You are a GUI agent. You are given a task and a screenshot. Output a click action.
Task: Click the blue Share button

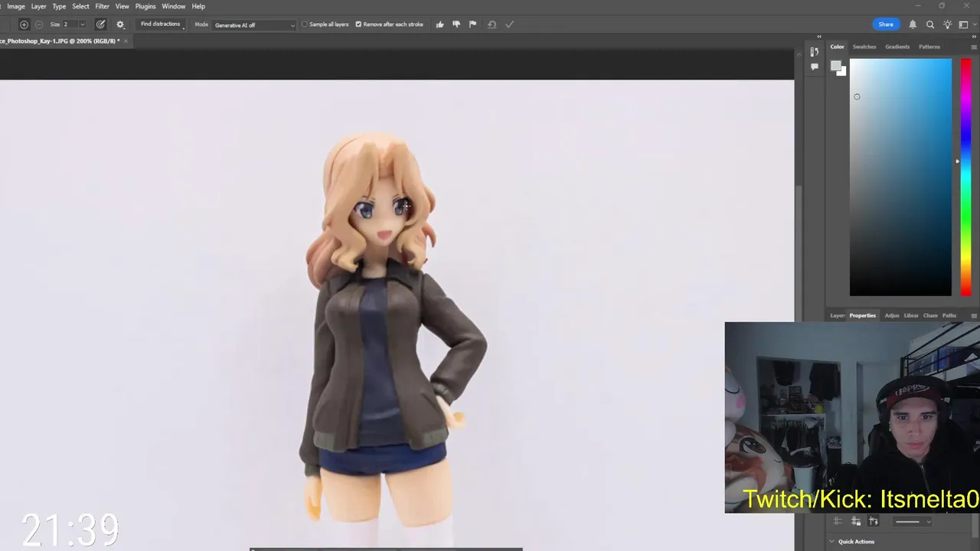886,24
